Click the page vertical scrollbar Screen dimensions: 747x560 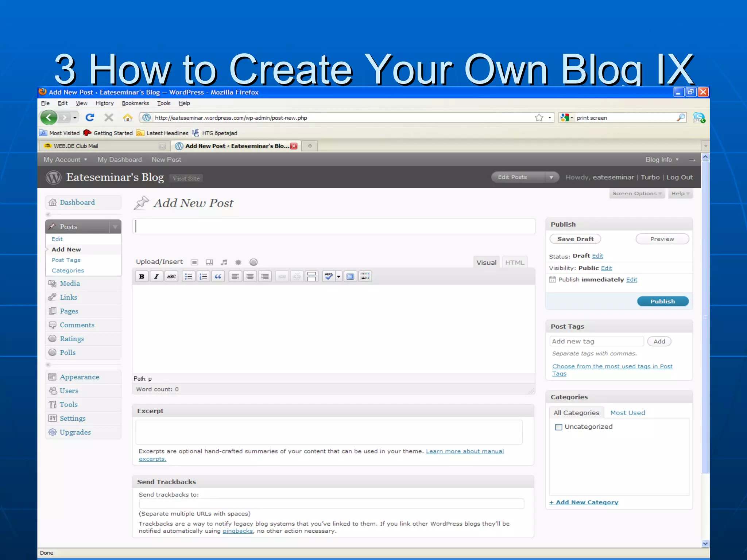click(705, 317)
